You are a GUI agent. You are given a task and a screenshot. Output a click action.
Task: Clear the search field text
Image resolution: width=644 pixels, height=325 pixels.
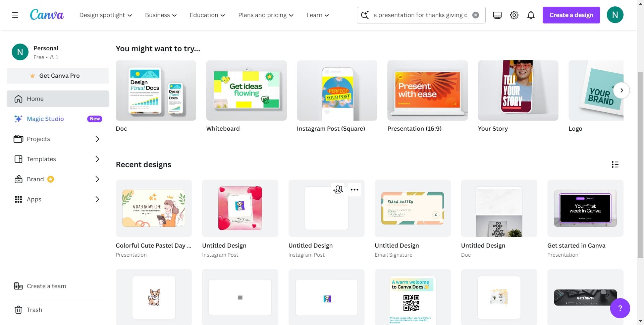click(x=475, y=15)
